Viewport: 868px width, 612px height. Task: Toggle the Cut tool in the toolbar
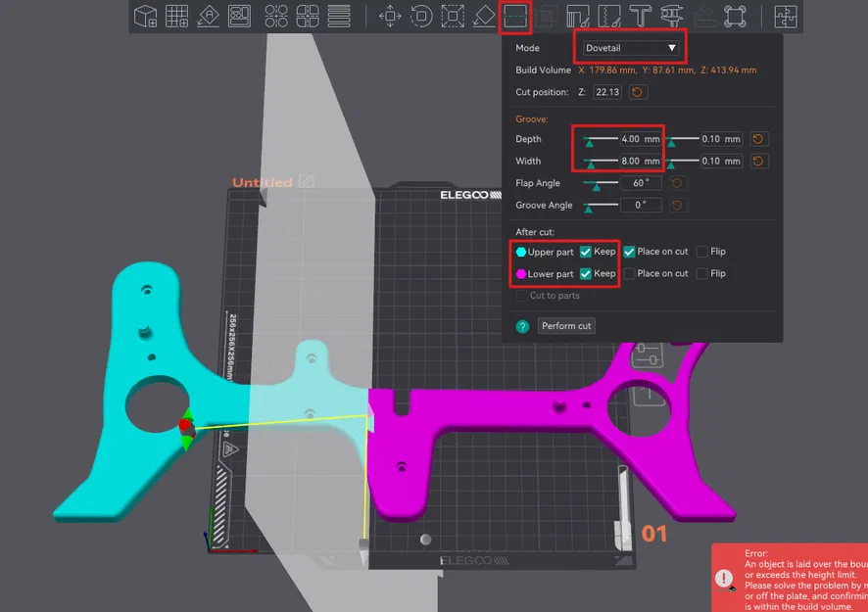[x=514, y=16]
